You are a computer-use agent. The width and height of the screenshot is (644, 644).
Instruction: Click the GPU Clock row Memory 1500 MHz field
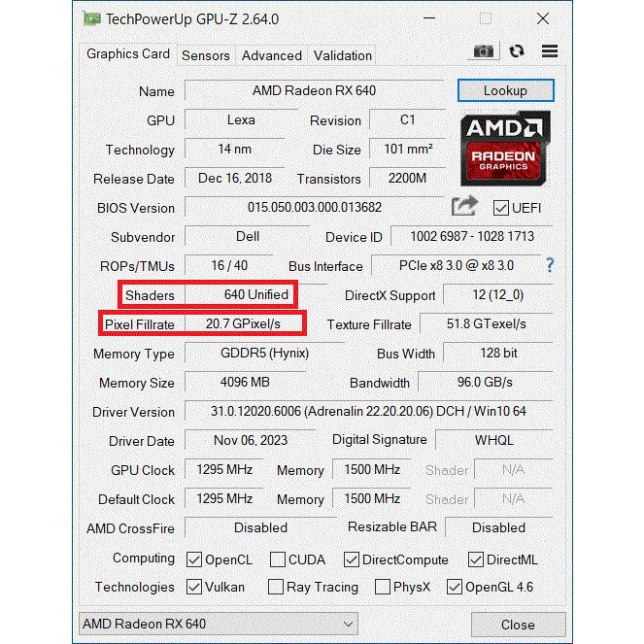pyautogui.click(x=372, y=470)
